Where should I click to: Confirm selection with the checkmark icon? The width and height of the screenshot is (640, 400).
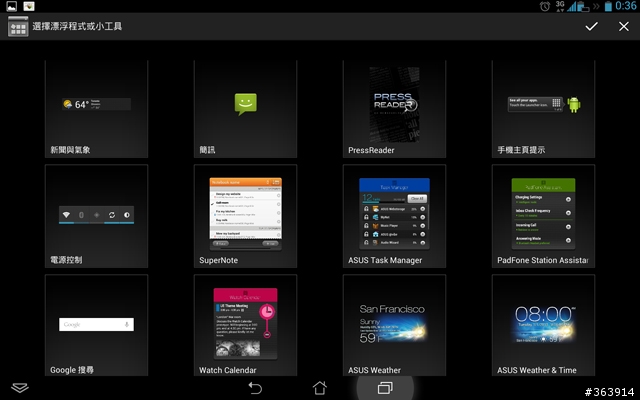[x=591, y=27]
